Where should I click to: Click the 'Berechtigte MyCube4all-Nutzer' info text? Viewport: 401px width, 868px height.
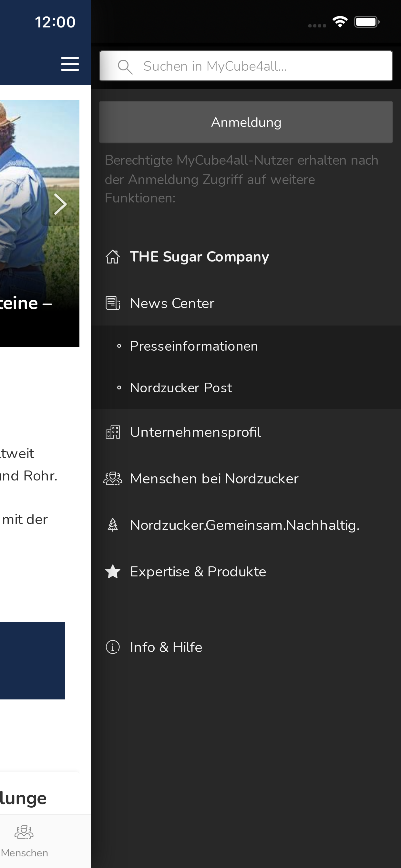[x=241, y=179]
